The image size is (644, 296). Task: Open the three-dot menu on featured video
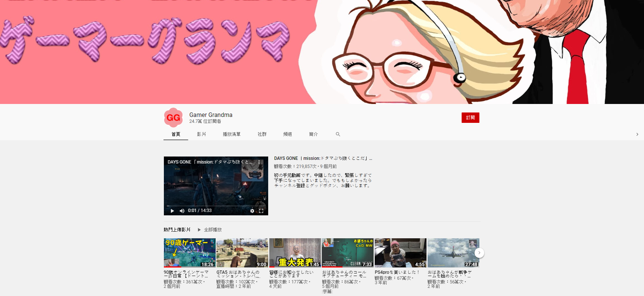(x=259, y=162)
